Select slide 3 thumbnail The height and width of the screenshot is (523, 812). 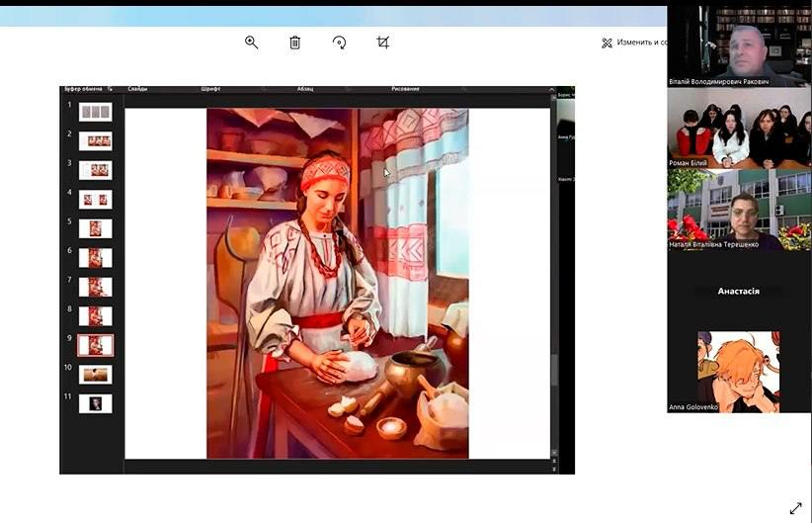[x=95, y=170]
